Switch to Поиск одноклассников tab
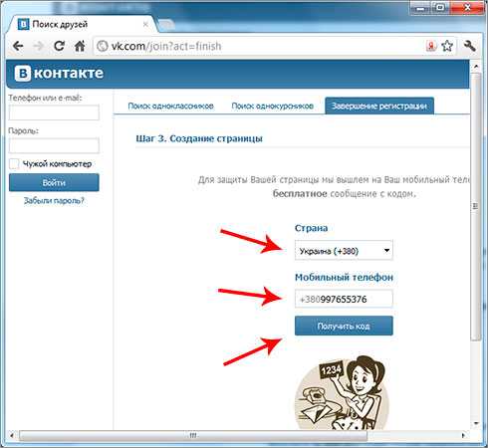Screen dimensions: 488x448 click(x=170, y=106)
